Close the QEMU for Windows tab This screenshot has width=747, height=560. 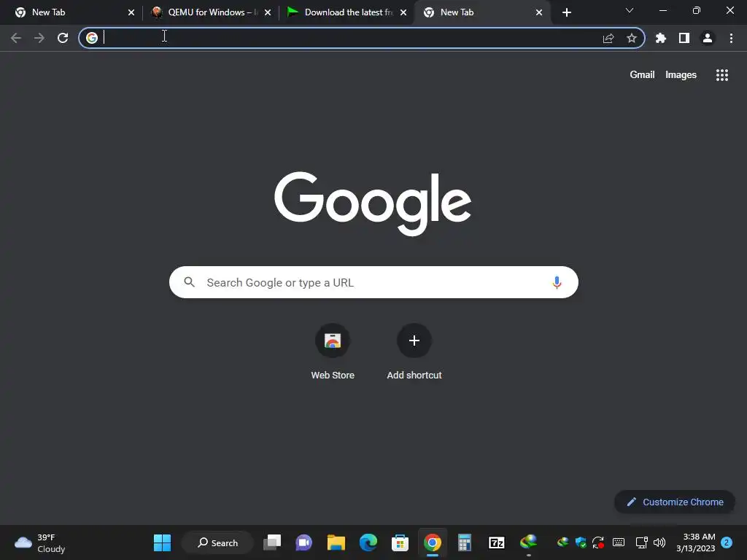[268, 12]
